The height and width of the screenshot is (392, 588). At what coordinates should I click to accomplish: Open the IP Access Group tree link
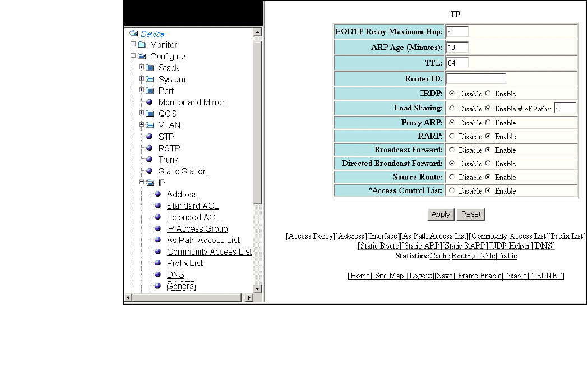(x=197, y=228)
